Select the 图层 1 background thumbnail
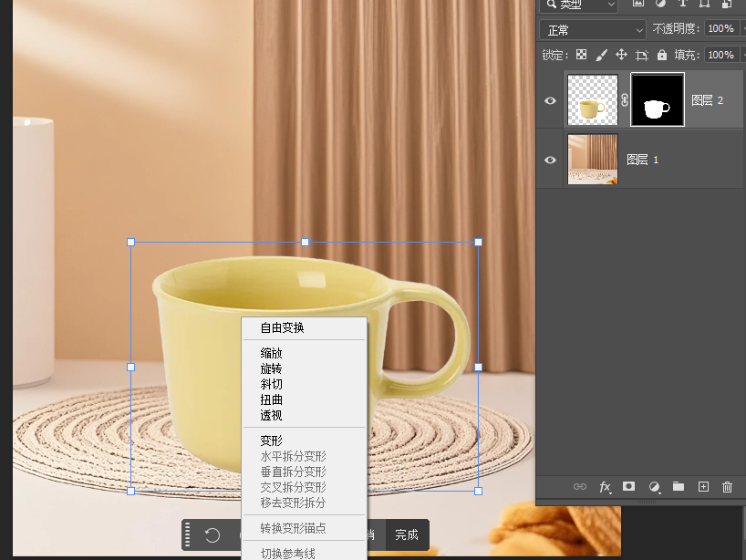746x560 pixels. pos(593,160)
